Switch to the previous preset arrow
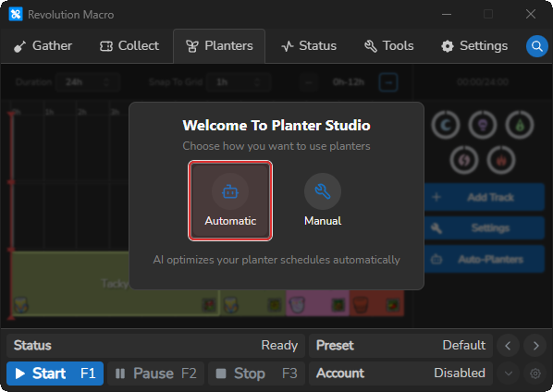The image size is (553, 392). click(508, 346)
